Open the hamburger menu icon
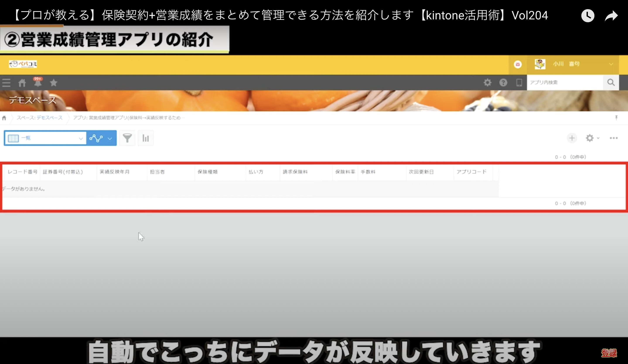This screenshot has height=364, width=628. 6,83
